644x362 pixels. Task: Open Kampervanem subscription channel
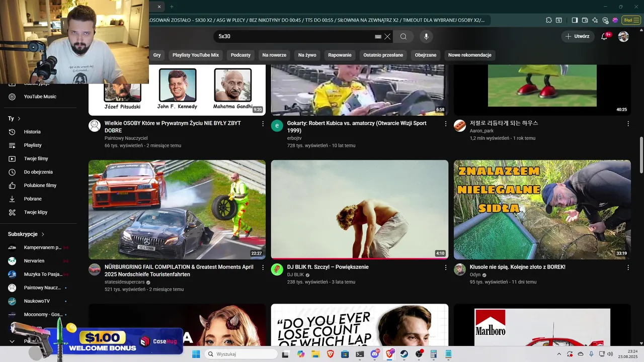click(x=39, y=247)
